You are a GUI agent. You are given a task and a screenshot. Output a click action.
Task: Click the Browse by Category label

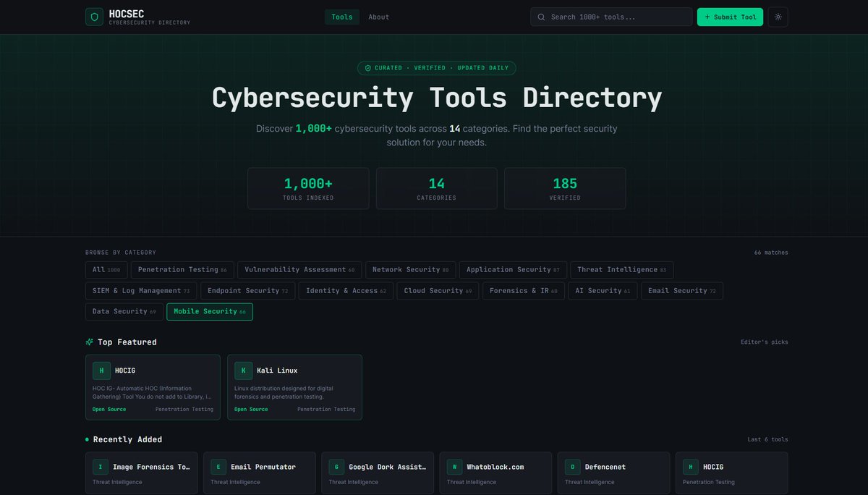pyautogui.click(x=121, y=253)
